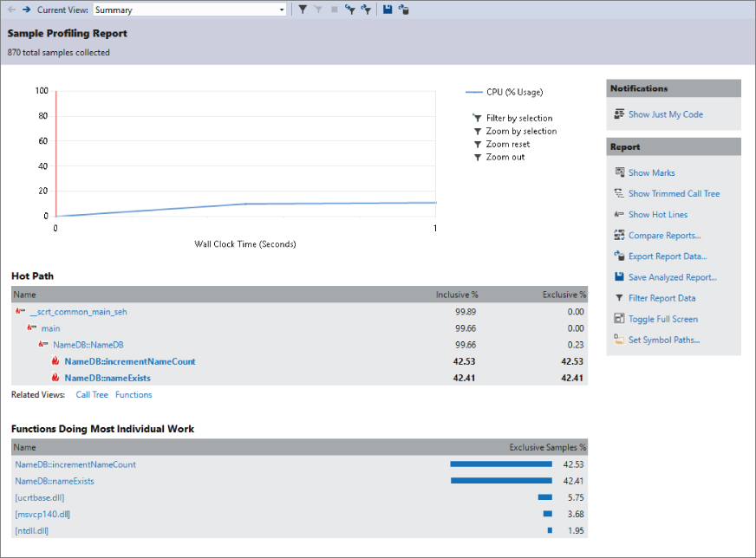This screenshot has height=558, width=756.
Task: Open the Current View dropdown showing Summary
Action: 282,10
